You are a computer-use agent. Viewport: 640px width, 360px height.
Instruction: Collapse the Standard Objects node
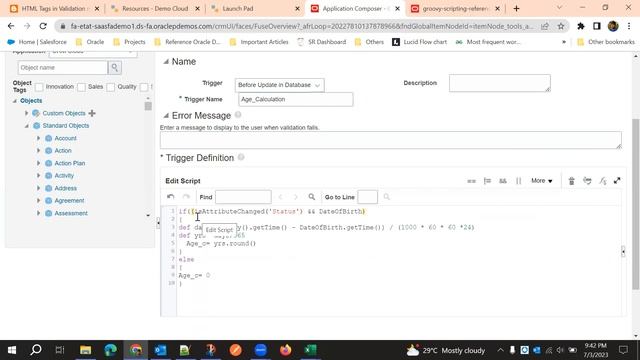[27, 126]
